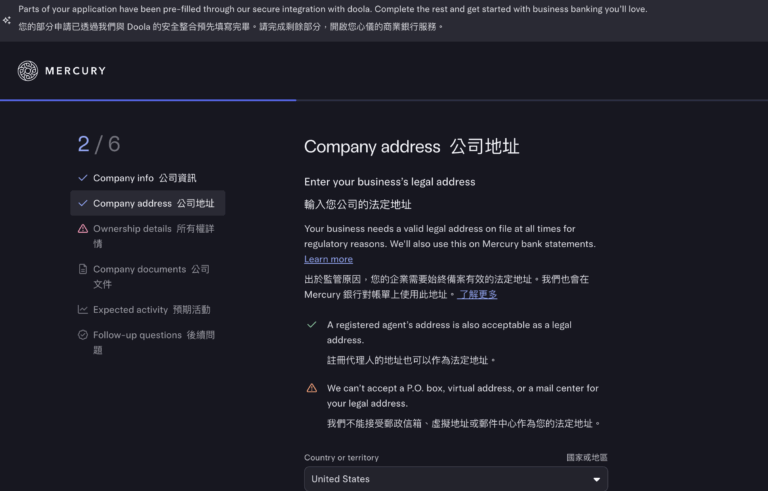The image size is (768, 491).
Task: Click the checkmark icon beside Company info
Action: 83,178
